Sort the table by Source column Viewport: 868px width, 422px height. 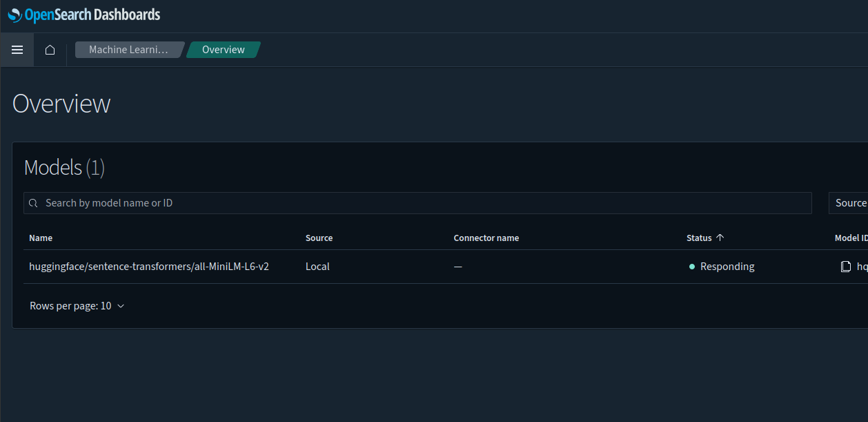click(x=319, y=238)
